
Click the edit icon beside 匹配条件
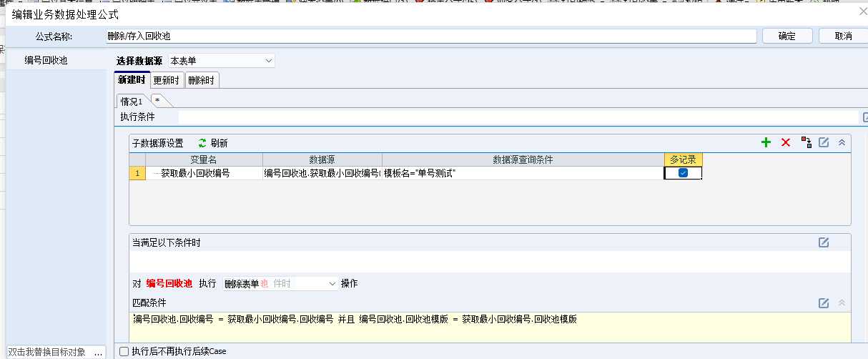click(824, 303)
